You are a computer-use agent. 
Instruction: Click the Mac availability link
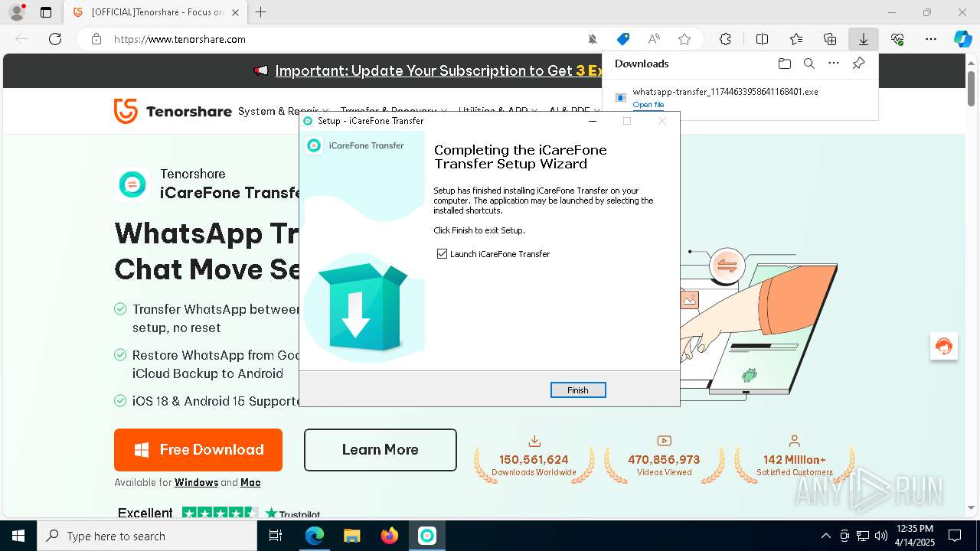click(250, 483)
